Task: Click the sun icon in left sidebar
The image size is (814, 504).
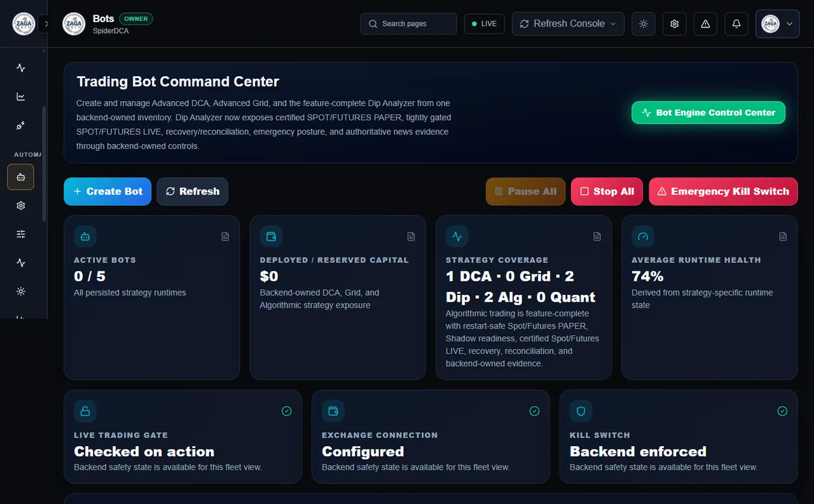Action: coord(21,291)
